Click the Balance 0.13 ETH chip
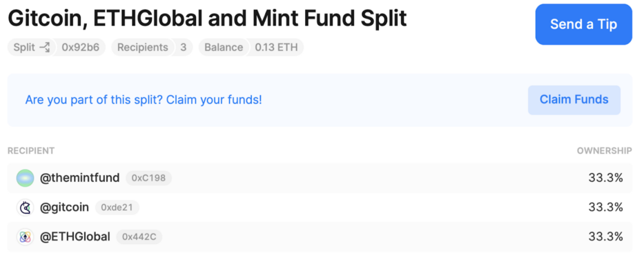Viewport: 644px width, 253px height. tap(251, 48)
